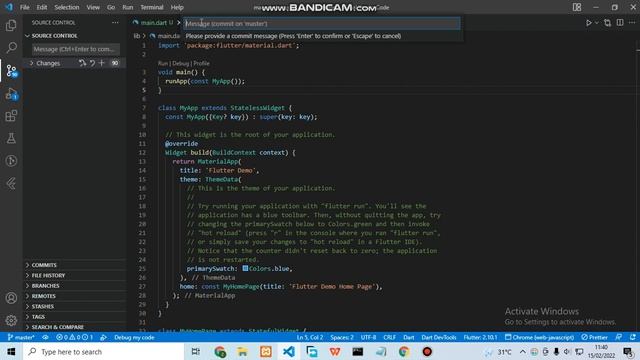
Task: Open Source Control more actions ellipsis
Action: (x=115, y=22)
